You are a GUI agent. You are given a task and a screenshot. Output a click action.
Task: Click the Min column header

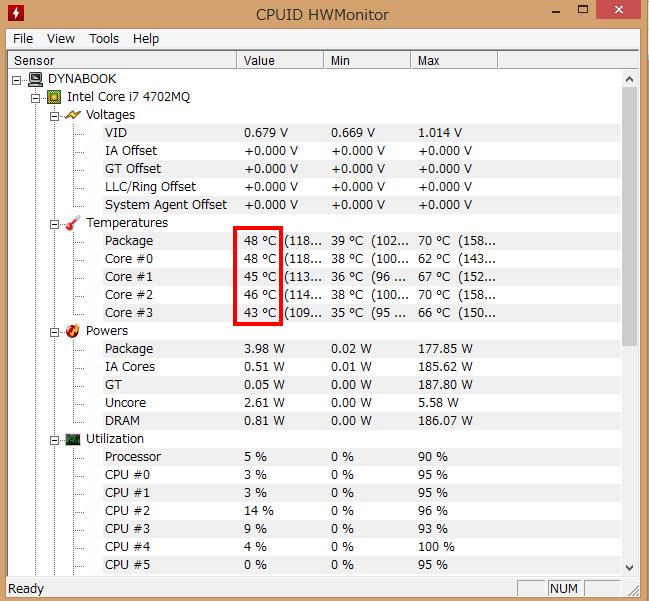[x=367, y=60]
